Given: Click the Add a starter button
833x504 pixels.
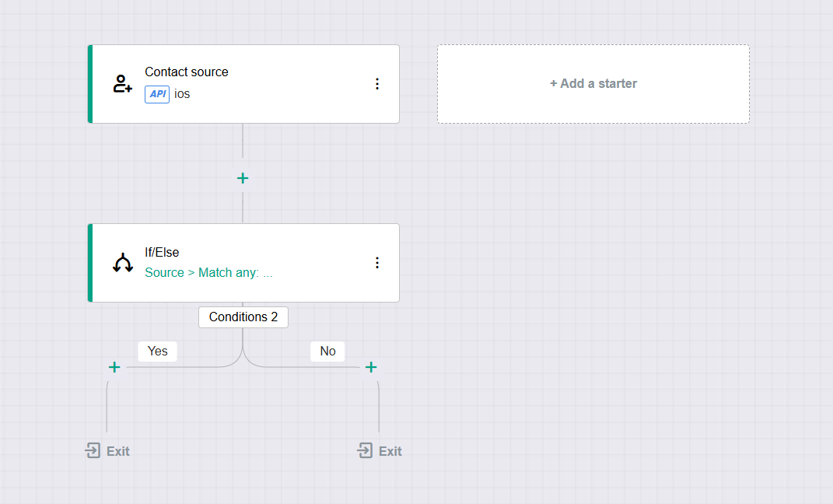Looking at the screenshot, I should pyautogui.click(x=593, y=84).
